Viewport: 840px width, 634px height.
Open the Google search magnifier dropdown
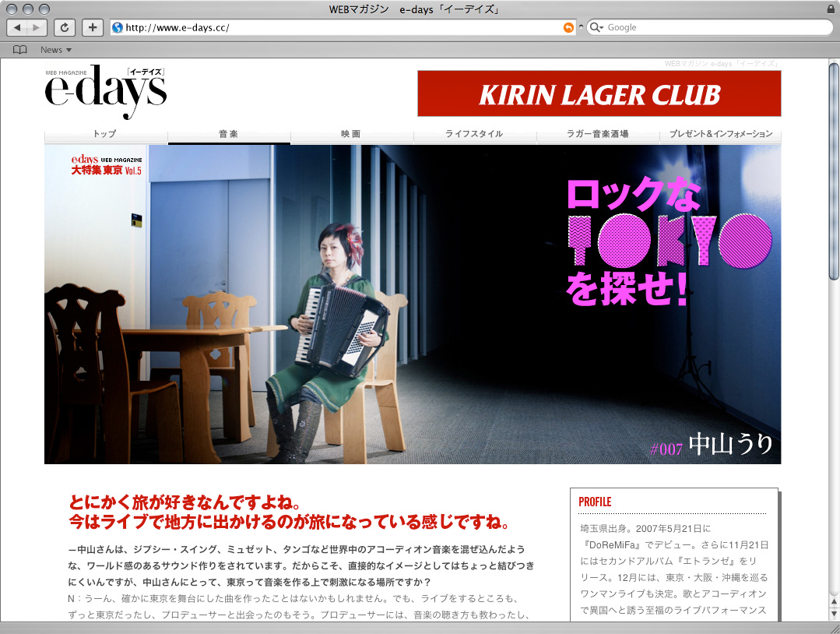597,27
